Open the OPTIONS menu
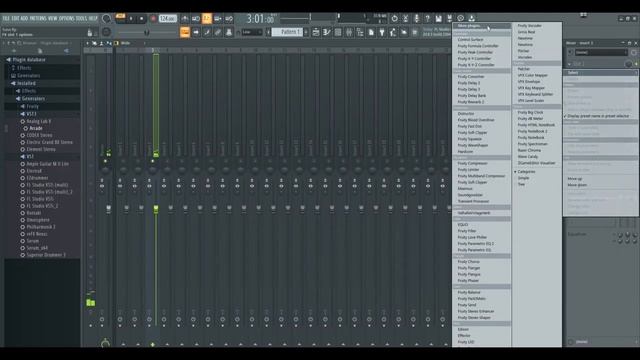 coord(67,18)
